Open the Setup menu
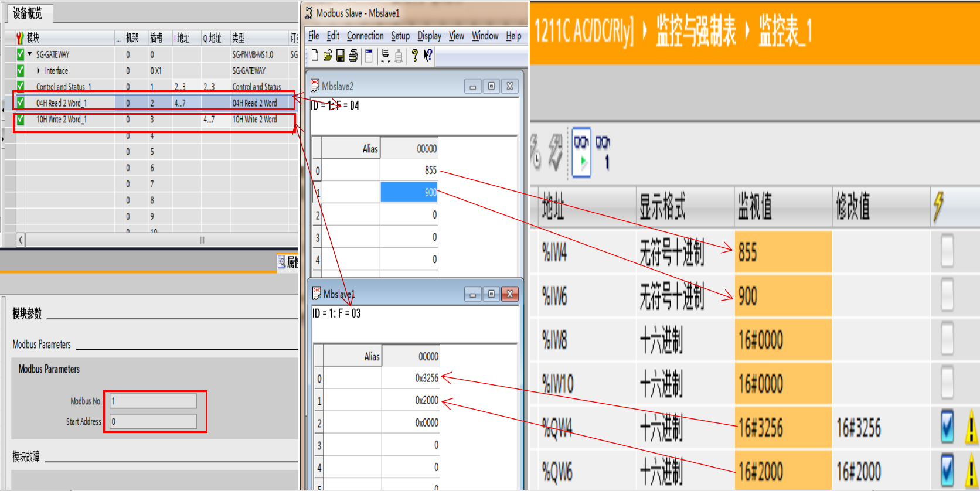 pos(400,36)
